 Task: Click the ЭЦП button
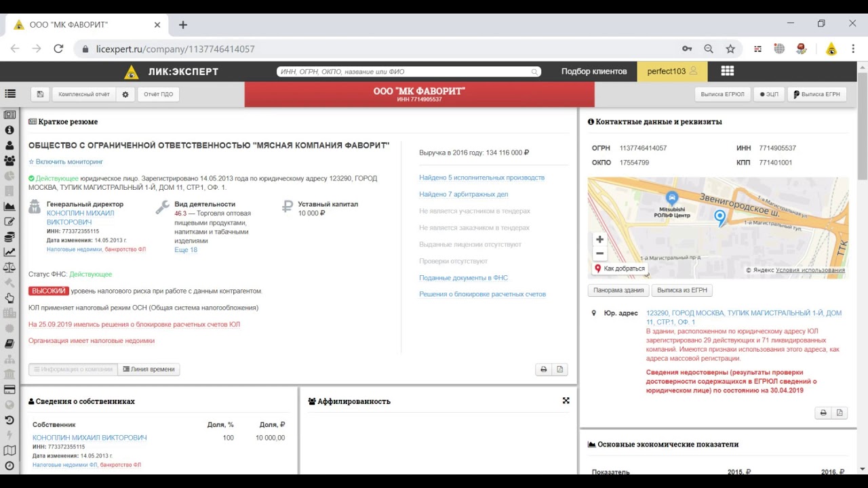[769, 94]
